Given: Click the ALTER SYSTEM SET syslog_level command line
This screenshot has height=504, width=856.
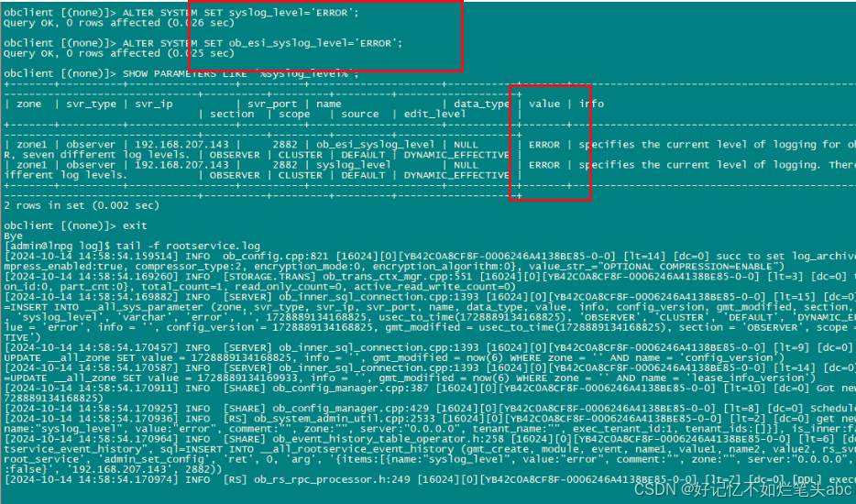Looking at the screenshot, I should tap(181, 13).
